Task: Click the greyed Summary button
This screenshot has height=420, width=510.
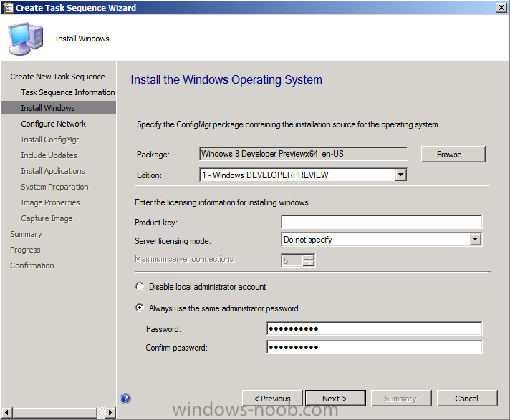Action: click(x=401, y=399)
